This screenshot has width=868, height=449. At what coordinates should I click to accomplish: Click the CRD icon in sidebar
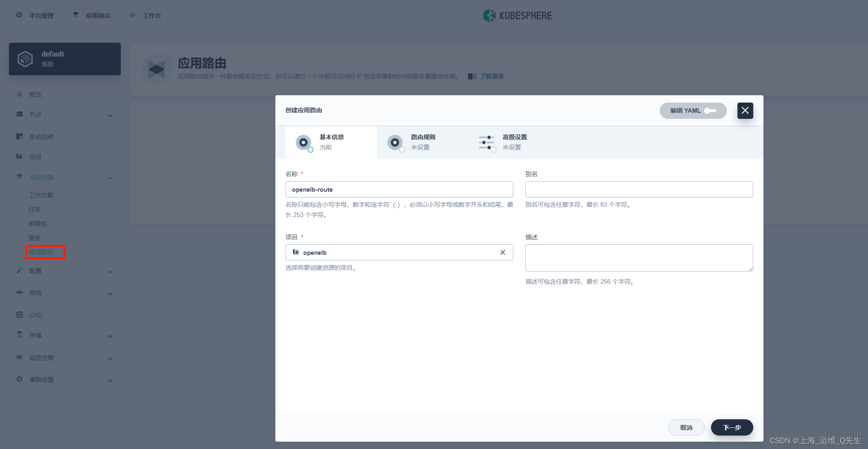pyautogui.click(x=20, y=315)
